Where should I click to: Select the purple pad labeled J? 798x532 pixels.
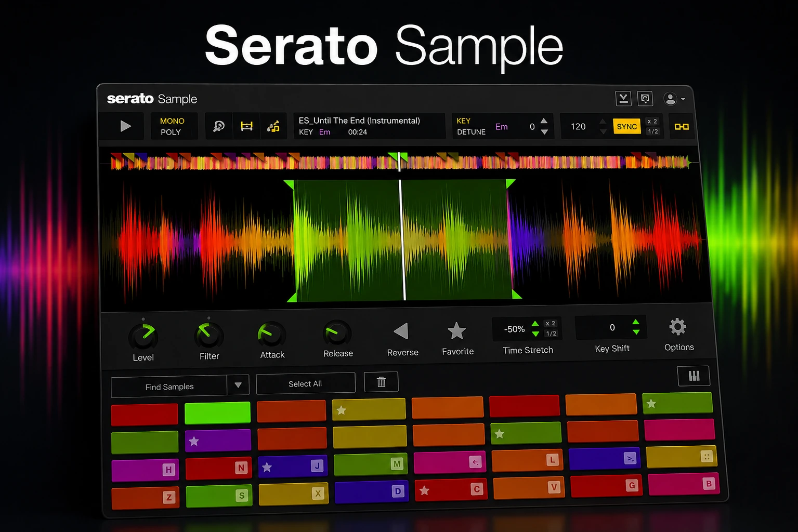tap(293, 467)
